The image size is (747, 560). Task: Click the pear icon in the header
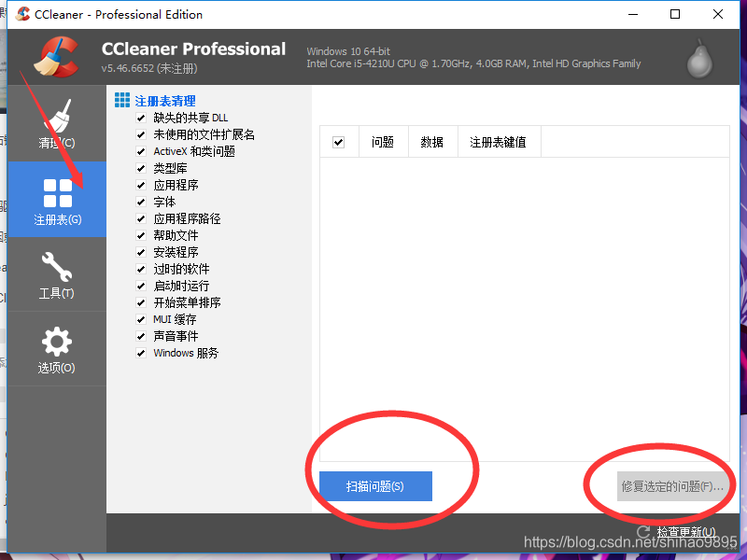[699, 59]
